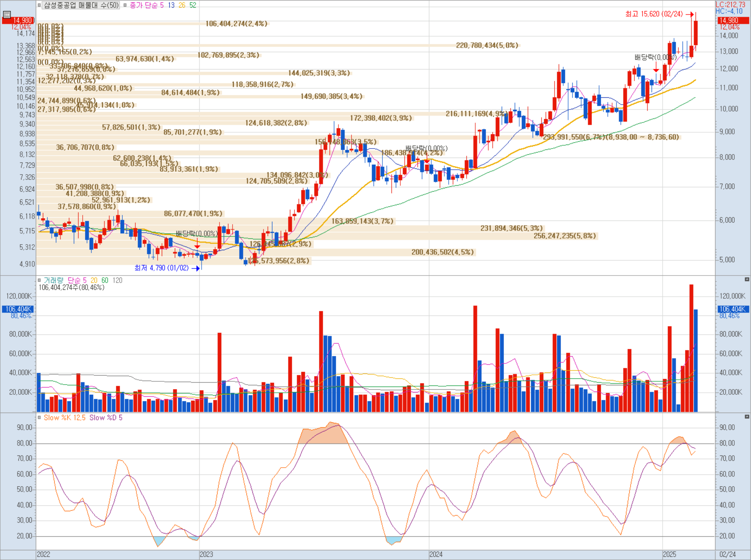Select the 삼성중공업 매물대 수(50) indicator label

point(81,5)
